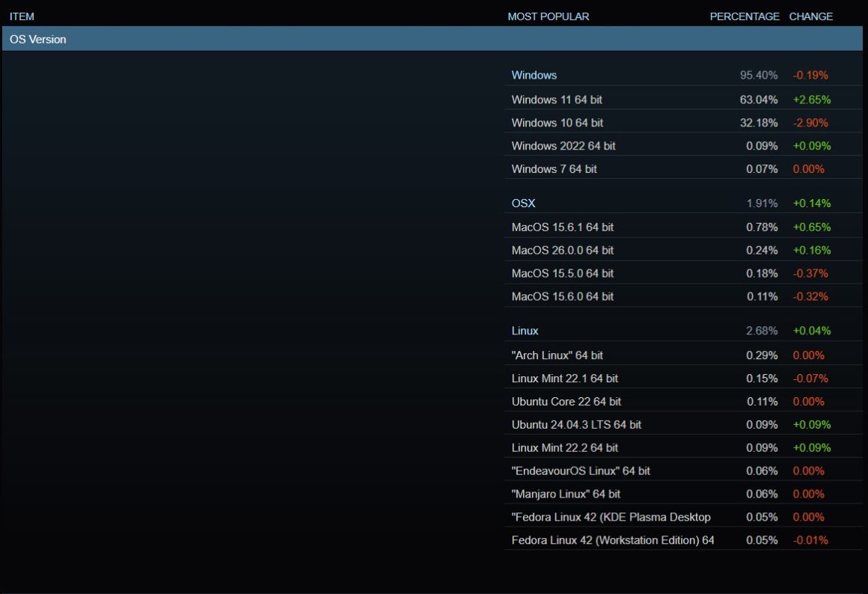
Task: Select the MacOS 26.0.0 64 bit row
Action: (562, 250)
